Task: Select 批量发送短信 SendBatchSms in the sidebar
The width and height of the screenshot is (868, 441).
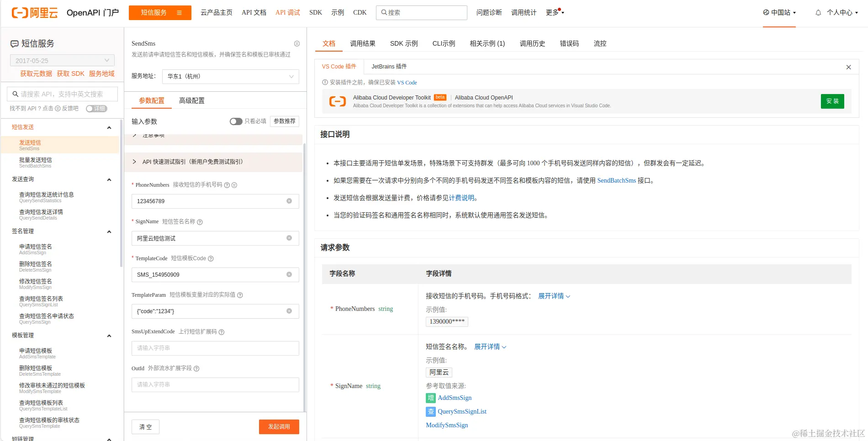Action: [x=60, y=163]
